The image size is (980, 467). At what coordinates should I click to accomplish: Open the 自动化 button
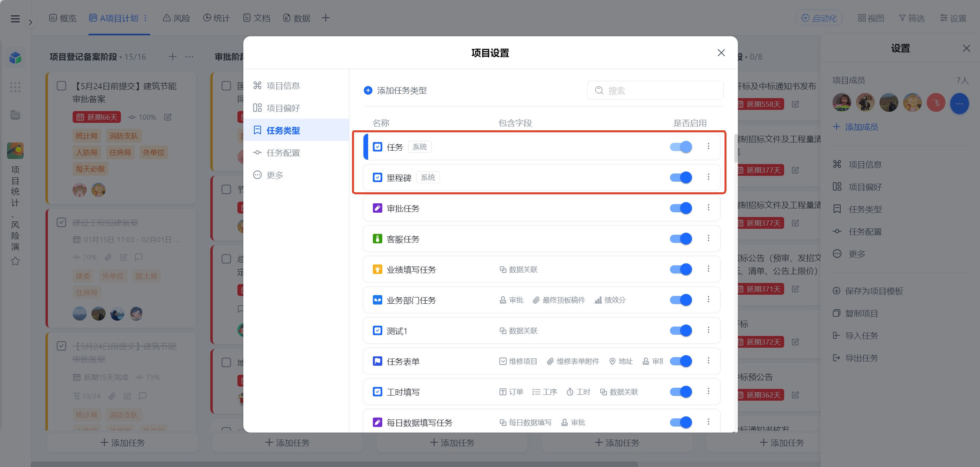(x=819, y=18)
